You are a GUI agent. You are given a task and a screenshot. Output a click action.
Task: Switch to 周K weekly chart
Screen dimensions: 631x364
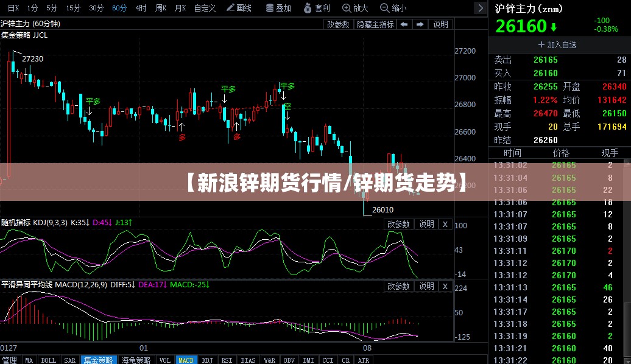pos(161,8)
